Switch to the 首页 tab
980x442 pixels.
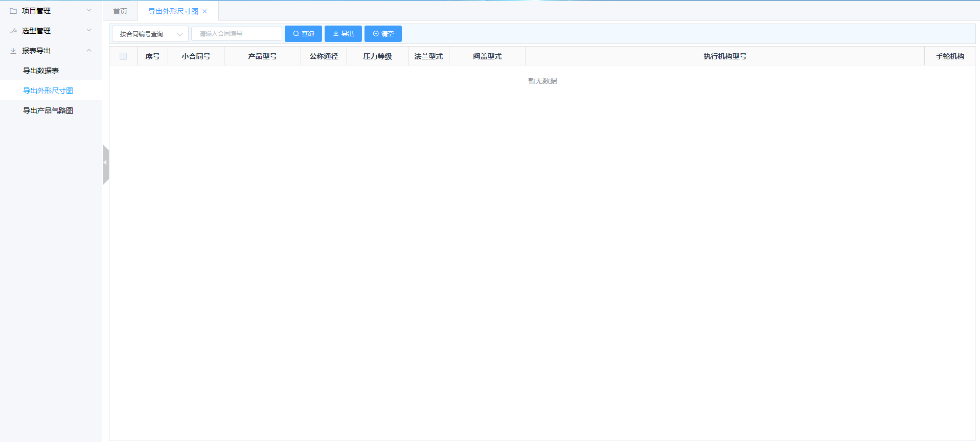[x=120, y=11]
